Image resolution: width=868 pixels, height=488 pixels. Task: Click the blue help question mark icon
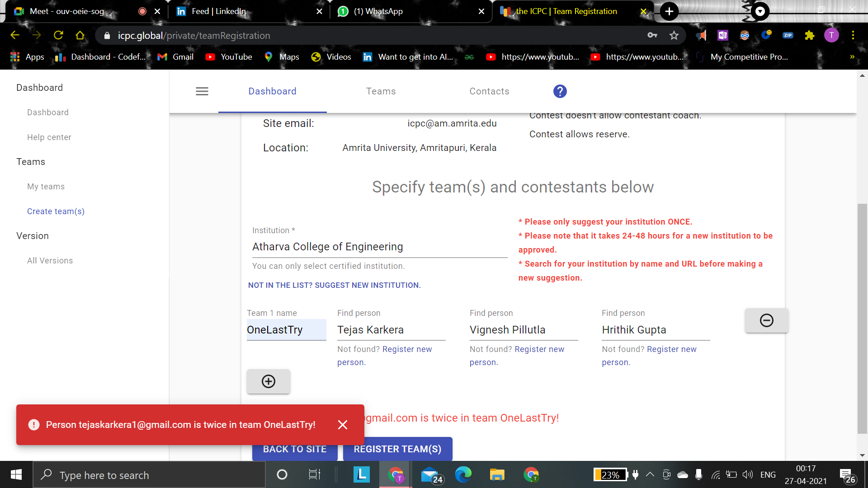point(560,91)
